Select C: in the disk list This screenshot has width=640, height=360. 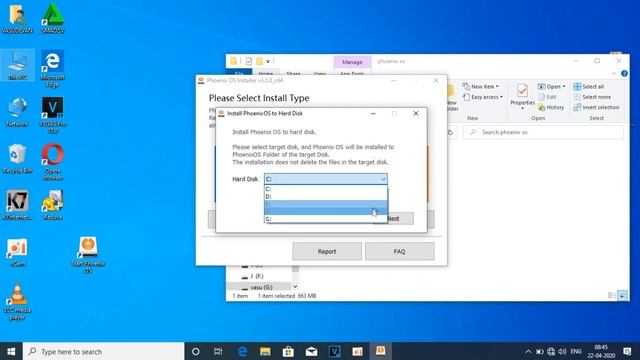pos(326,189)
